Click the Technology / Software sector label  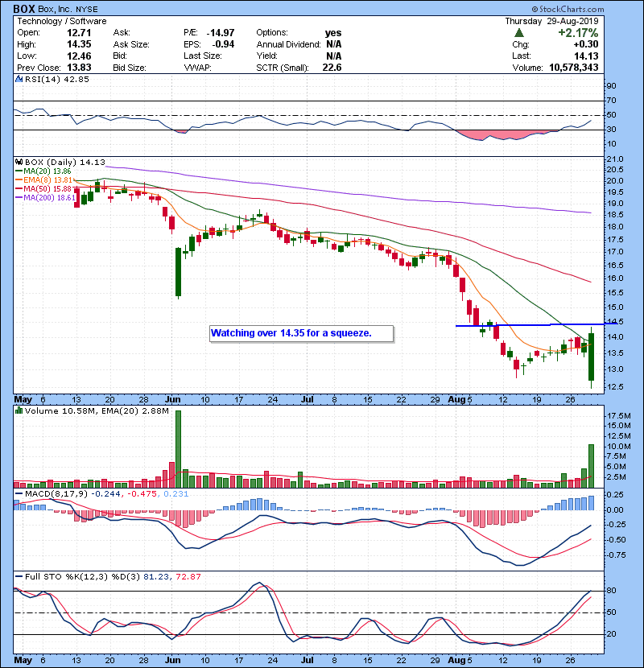coord(62,21)
